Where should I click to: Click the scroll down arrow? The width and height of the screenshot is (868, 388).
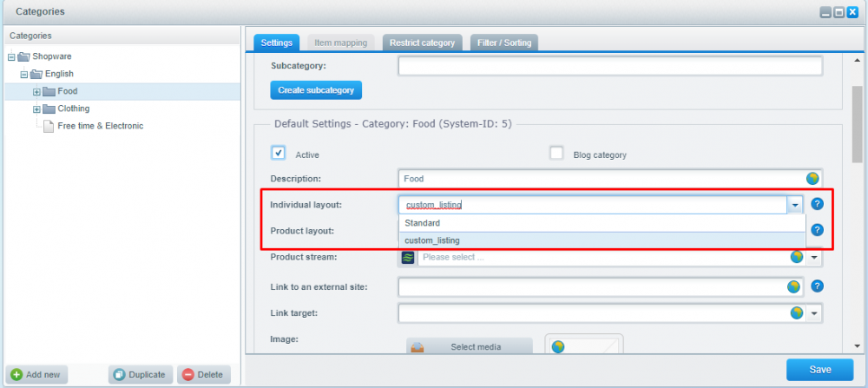(857, 346)
